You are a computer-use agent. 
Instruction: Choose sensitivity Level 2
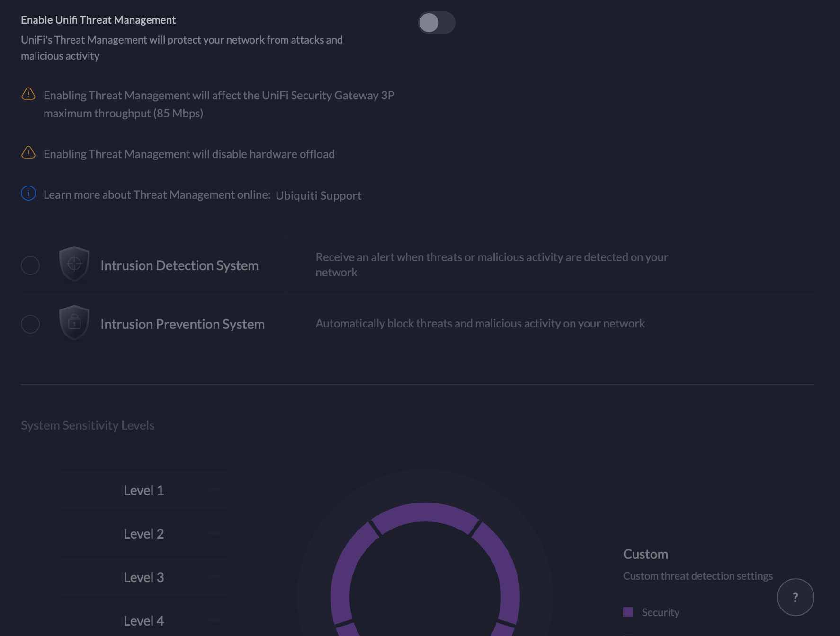click(143, 534)
